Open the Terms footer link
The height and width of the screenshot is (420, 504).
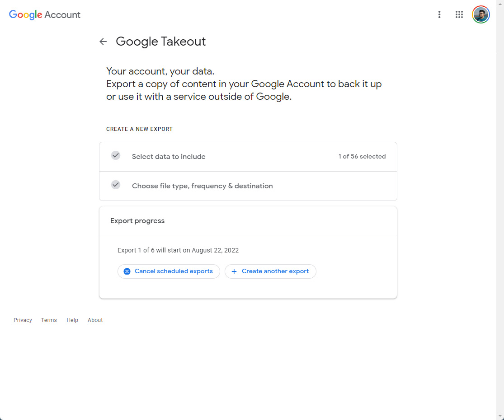pyautogui.click(x=49, y=320)
